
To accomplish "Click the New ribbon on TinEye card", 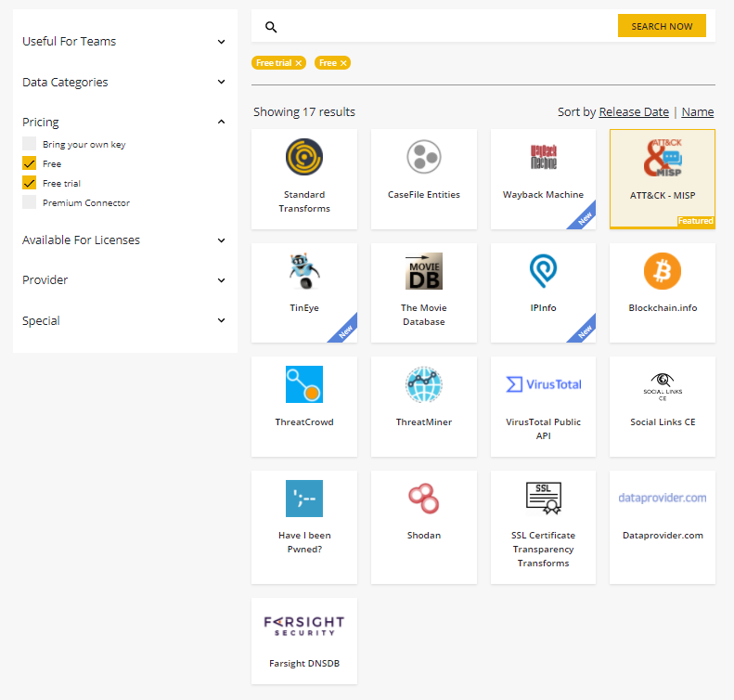I will (345, 331).
